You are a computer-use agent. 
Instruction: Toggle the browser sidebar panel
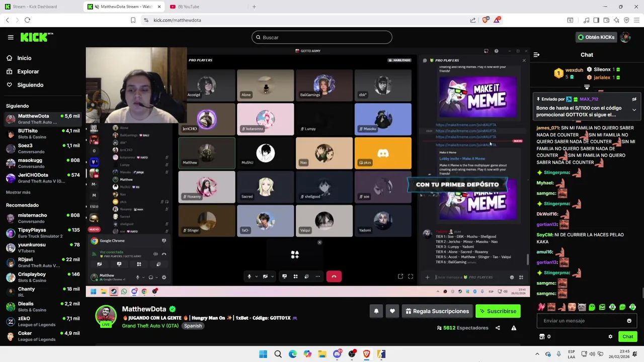(x=596, y=20)
